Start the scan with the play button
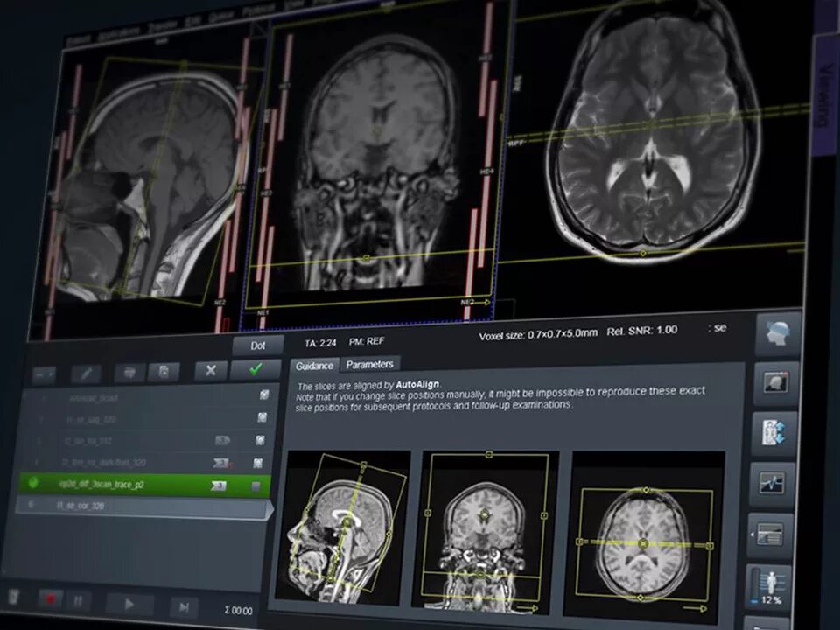 pos(129,605)
